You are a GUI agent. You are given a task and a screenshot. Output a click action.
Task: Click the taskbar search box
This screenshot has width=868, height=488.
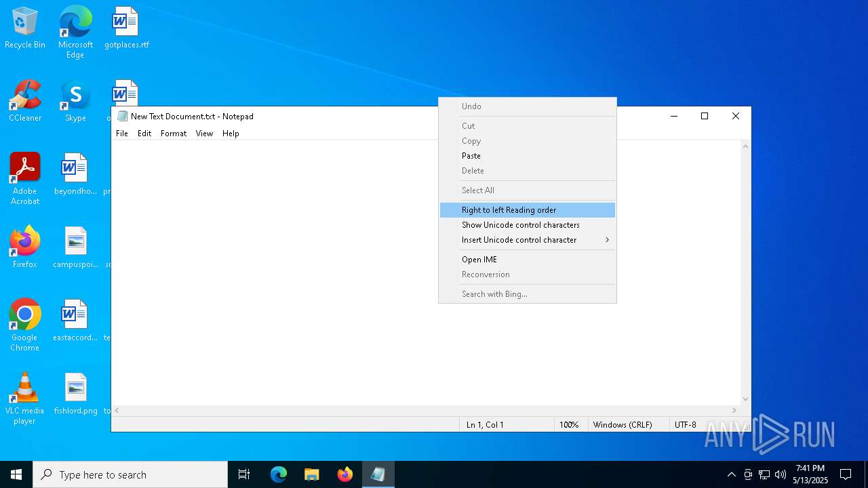(x=130, y=474)
